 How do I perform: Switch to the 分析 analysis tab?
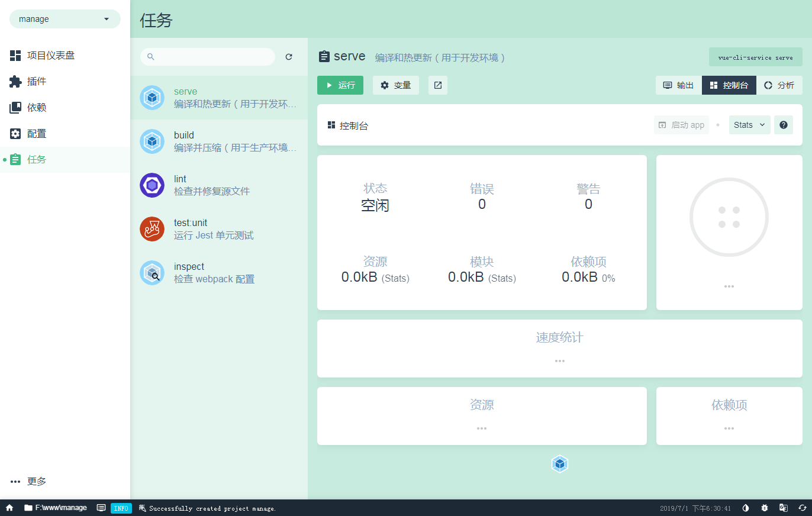(x=780, y=85)
